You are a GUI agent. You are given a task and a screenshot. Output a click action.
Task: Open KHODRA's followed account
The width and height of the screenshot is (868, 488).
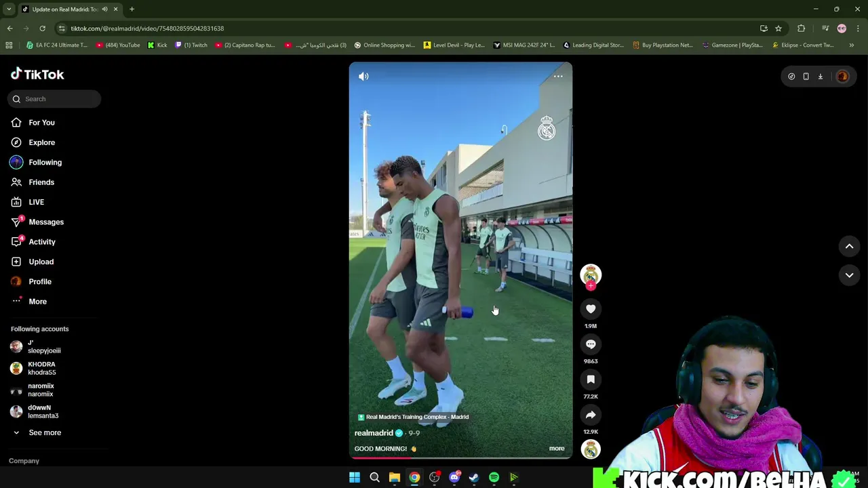point(41,369)
